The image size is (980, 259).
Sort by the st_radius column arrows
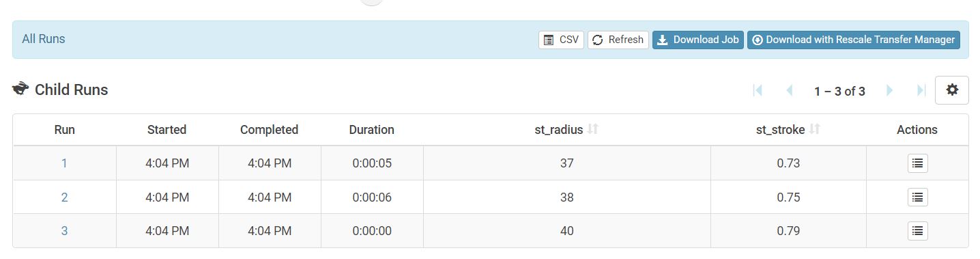click(x=592, y=129)
